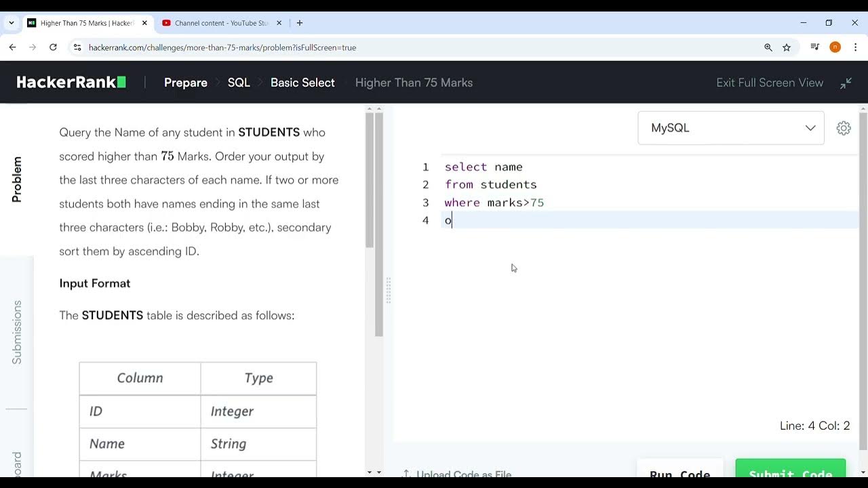Open the Submissions side tab
The height and width of the screenshot is (488, 868).
click(x=17, y=332)
